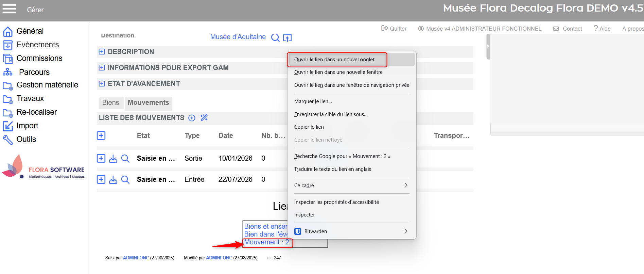
Task: Click the magnifier icon on the Entrée row
Action: coord(125,180)
